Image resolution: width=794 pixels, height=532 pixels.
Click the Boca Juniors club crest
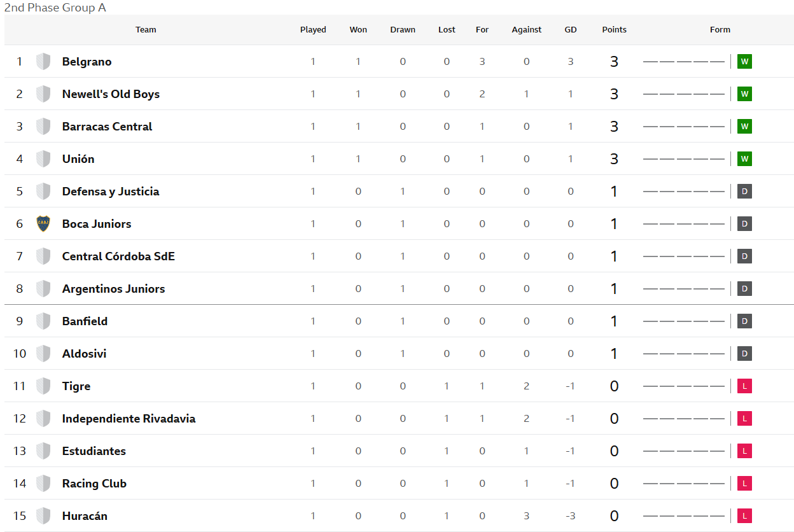point(43,223)
